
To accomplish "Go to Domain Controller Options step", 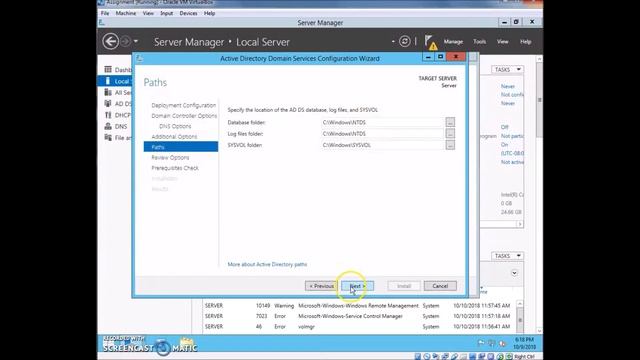I will tap(184, 116).
